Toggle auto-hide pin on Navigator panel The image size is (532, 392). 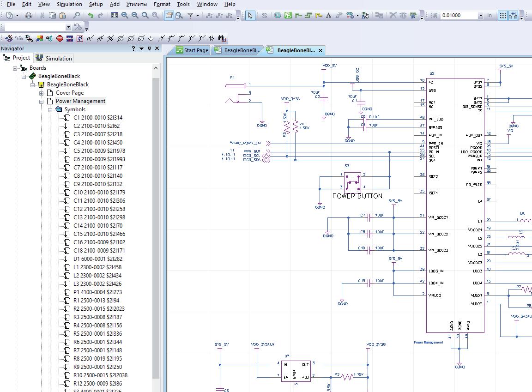coord(149,48)
